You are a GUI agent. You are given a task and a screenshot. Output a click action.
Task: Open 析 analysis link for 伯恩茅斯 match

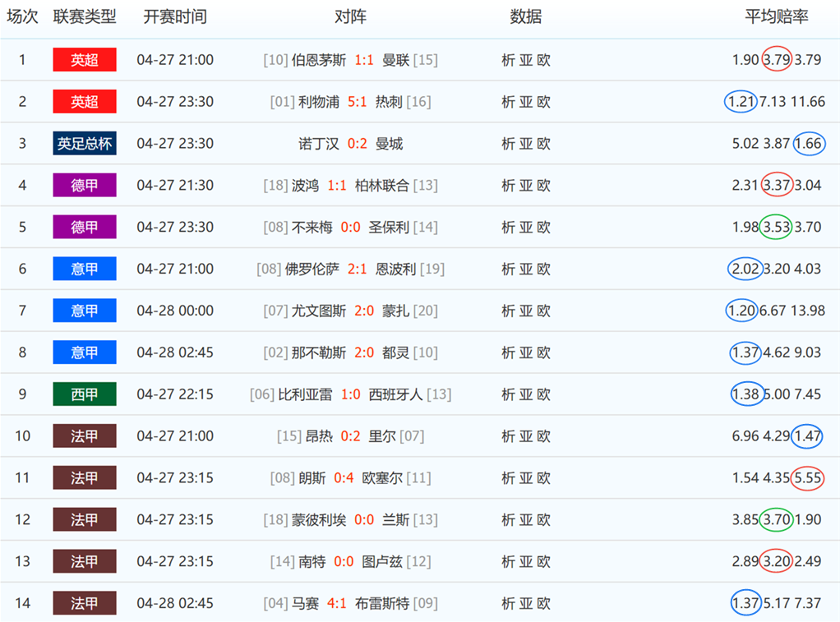click(x=509, y=60)
